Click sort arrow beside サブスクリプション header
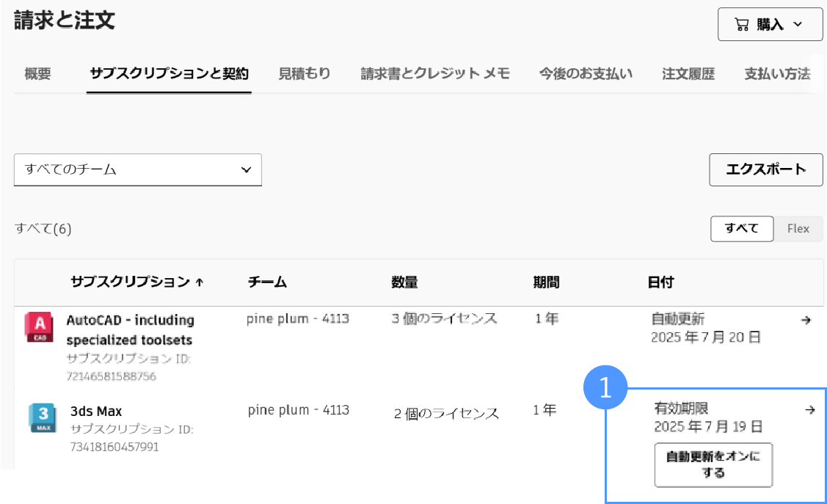Image resolution: width=827 pixels, height=504 pixels. click(x=200, y=283)
